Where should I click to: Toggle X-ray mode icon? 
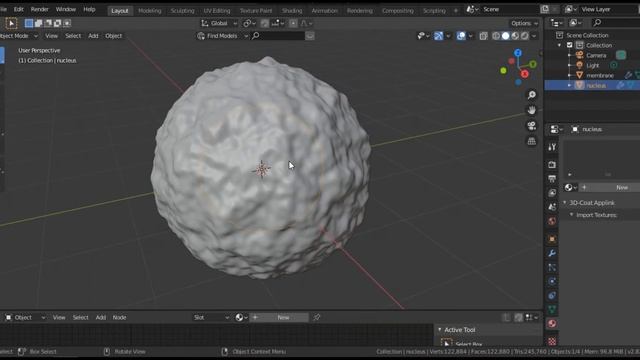pos(483,36)
